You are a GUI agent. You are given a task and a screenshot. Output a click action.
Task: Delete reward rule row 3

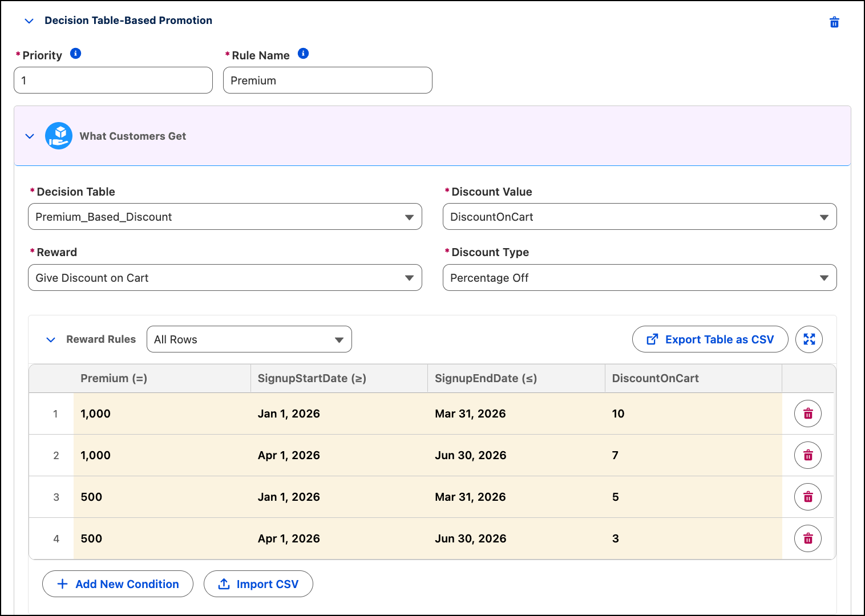pyautogui.click(x=808, y=497)
